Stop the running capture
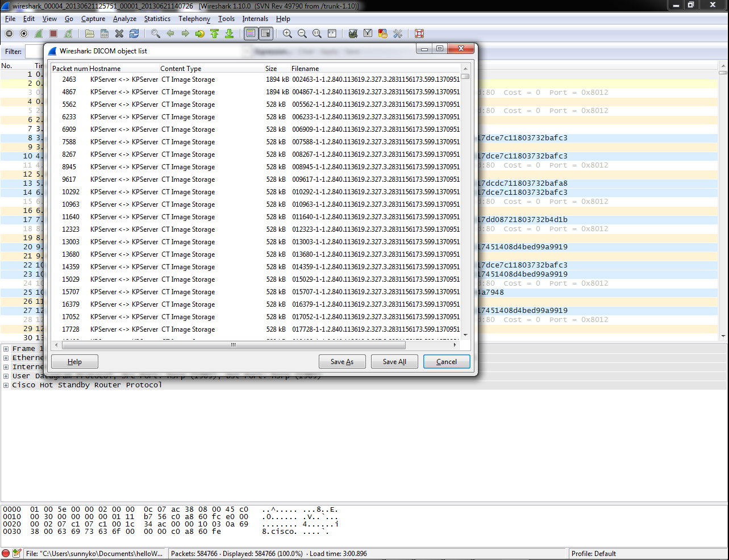The image size is (729, 560). point(53,34)
